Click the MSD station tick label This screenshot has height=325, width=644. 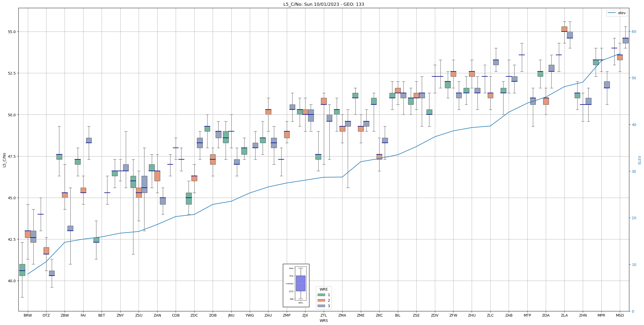tap(620, 315)
